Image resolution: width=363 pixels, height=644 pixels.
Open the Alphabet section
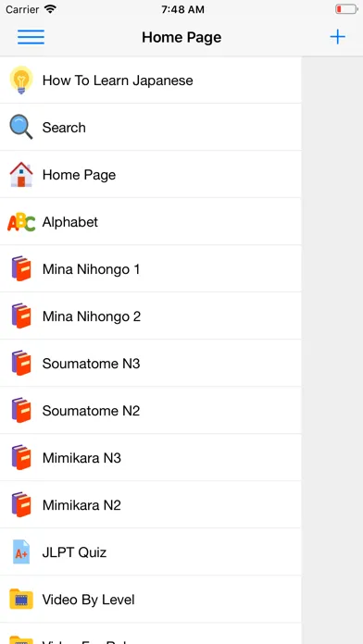click(x=150, y=222)
